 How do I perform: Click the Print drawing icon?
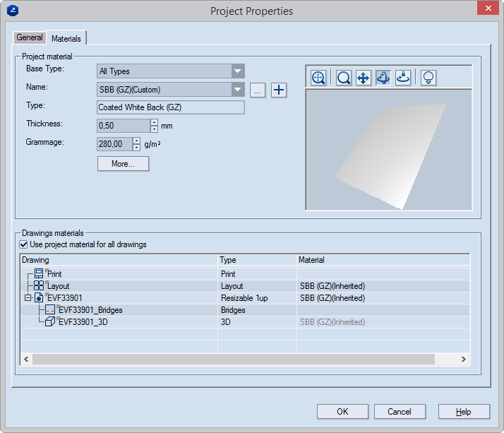tap(39, 274)
